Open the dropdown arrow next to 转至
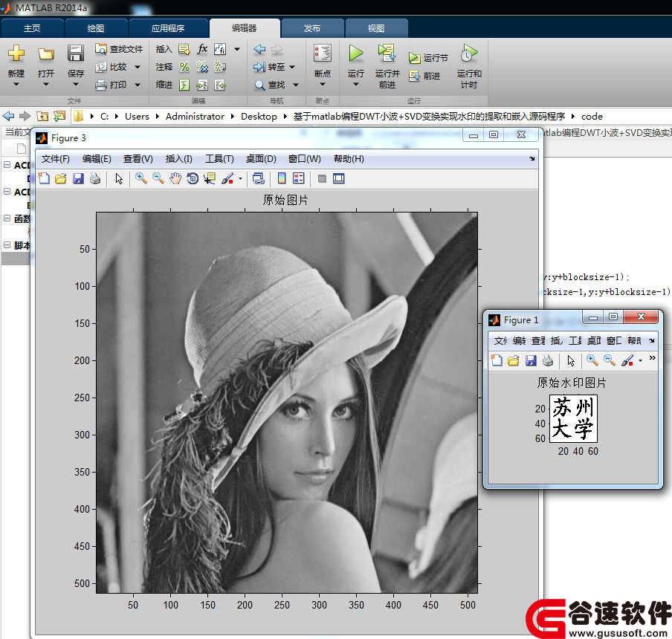 click(x=292, y=67)
